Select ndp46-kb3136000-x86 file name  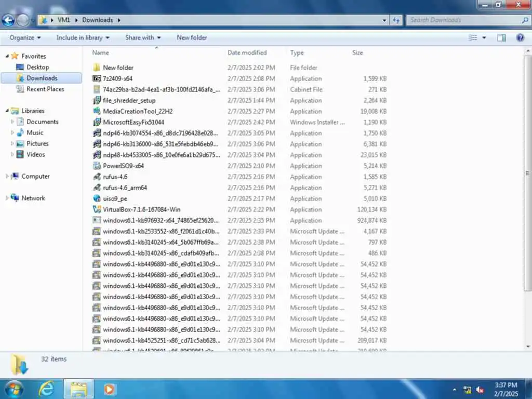click(x=161, y=144)
